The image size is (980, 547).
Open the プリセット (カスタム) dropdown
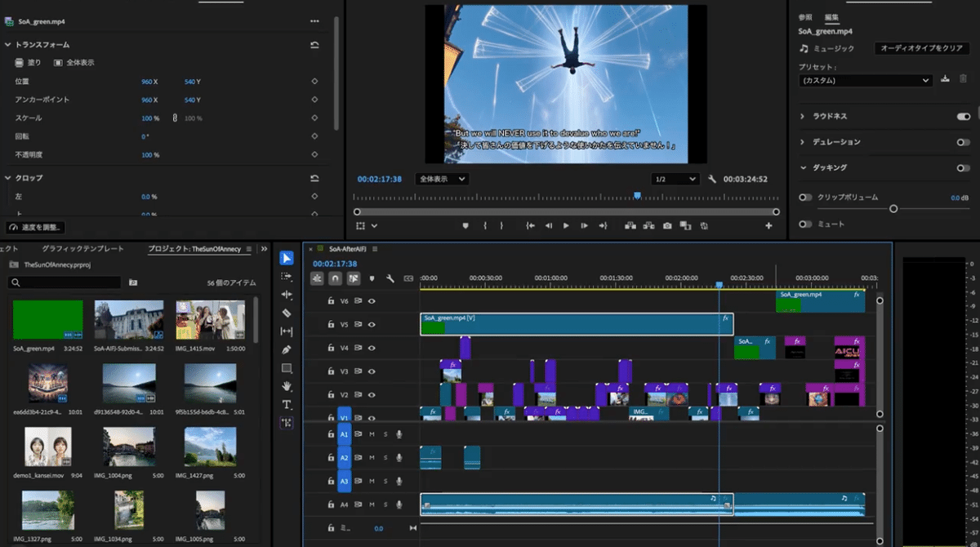(x=866, y=81)
